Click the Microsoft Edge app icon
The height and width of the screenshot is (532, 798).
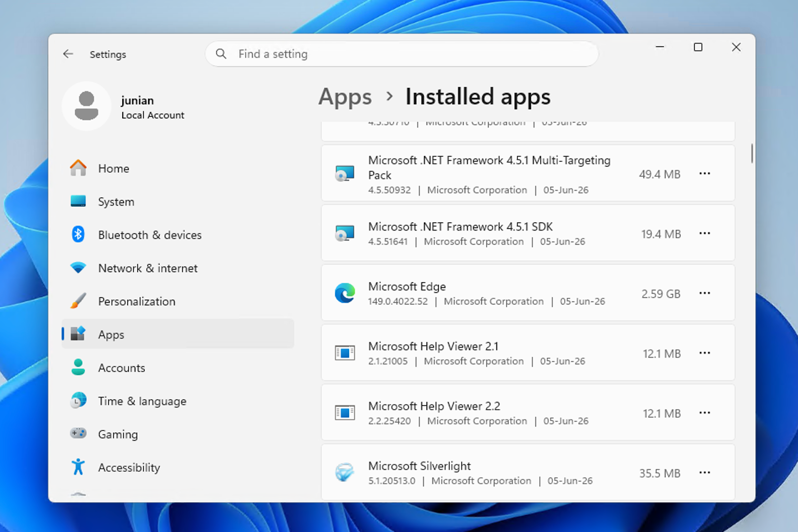[x=345, y=293]
